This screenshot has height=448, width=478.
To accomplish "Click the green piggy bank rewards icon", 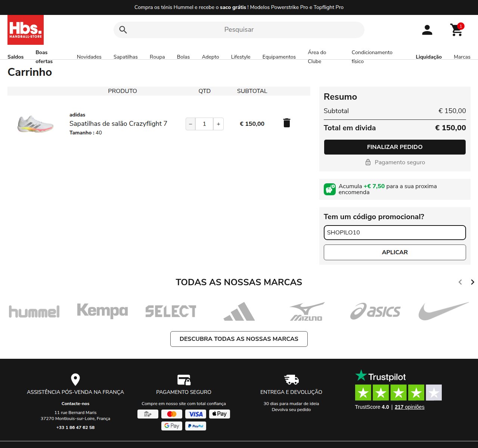I will [330, 189].
